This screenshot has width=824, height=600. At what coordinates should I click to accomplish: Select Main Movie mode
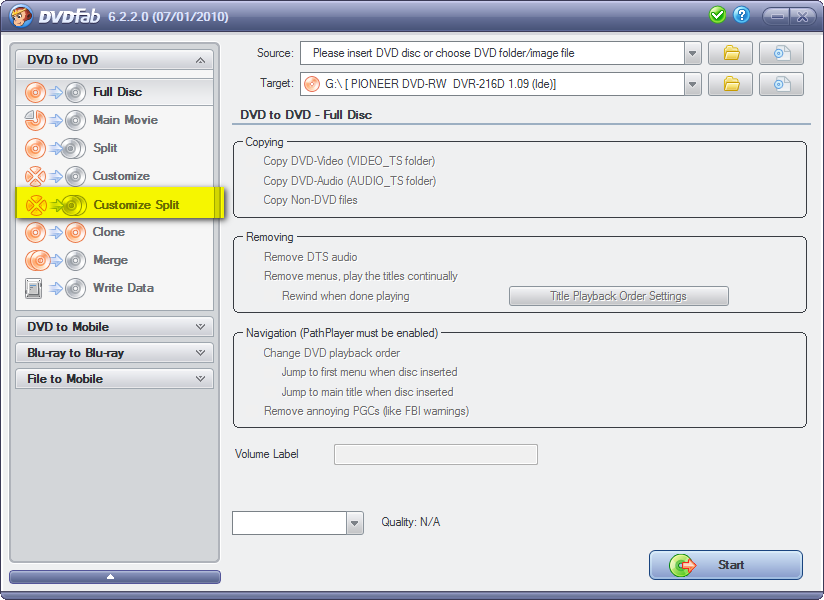(115, 120)
